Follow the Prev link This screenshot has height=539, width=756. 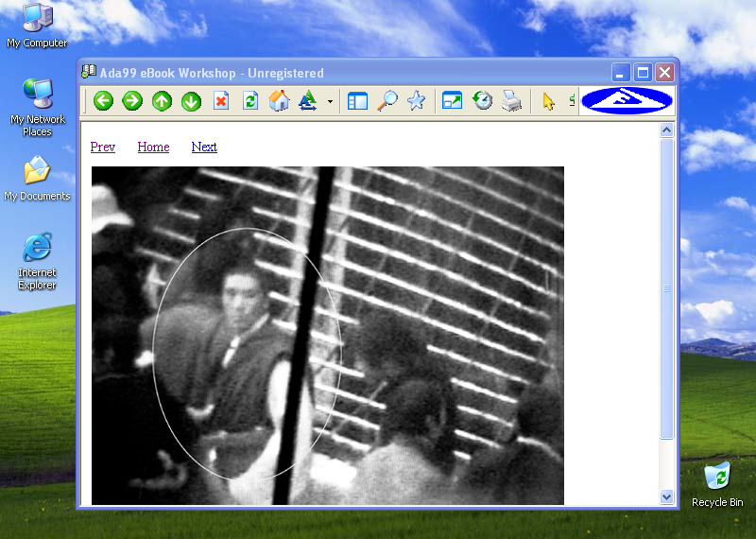click(x=103, y=147)
